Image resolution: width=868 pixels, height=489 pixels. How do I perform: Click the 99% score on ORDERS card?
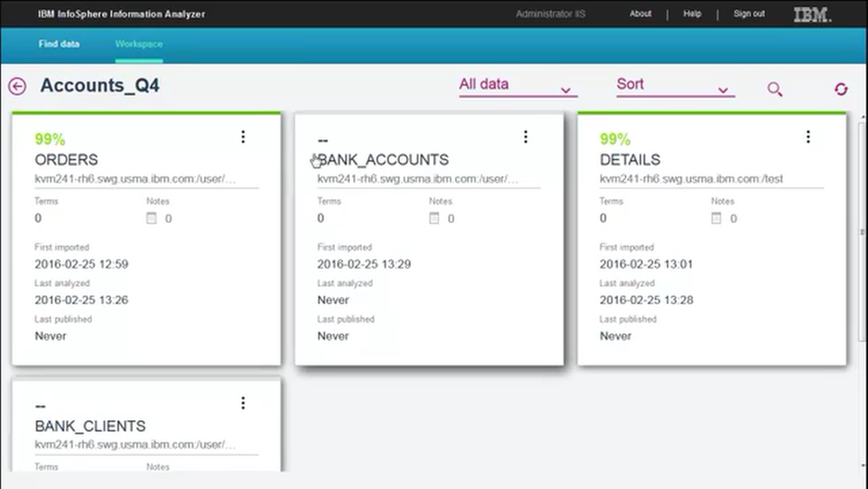point(49,139)
